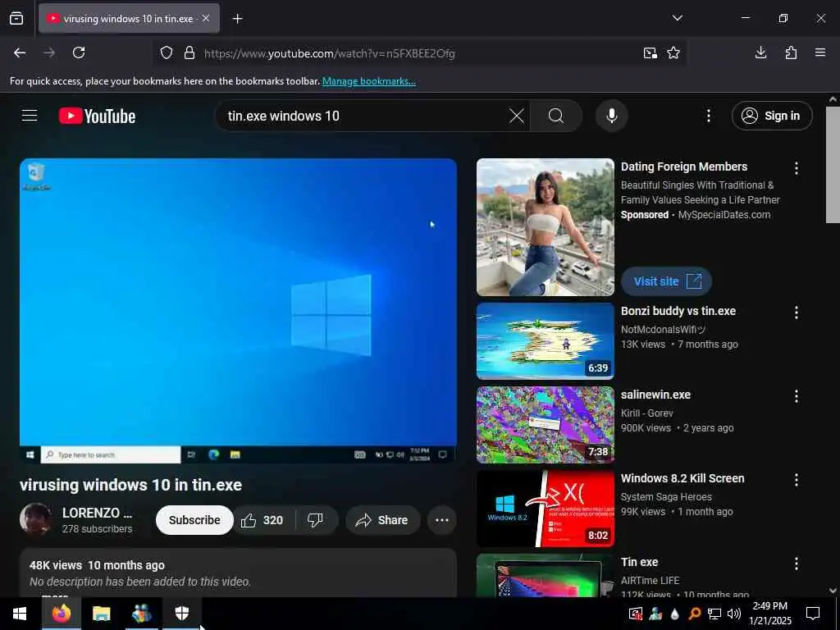The width and height of the screenshot is (840, 630).
Task: Open the Windows 8.2 Kill Screen thumbnail
Action: tap(546, 509)
